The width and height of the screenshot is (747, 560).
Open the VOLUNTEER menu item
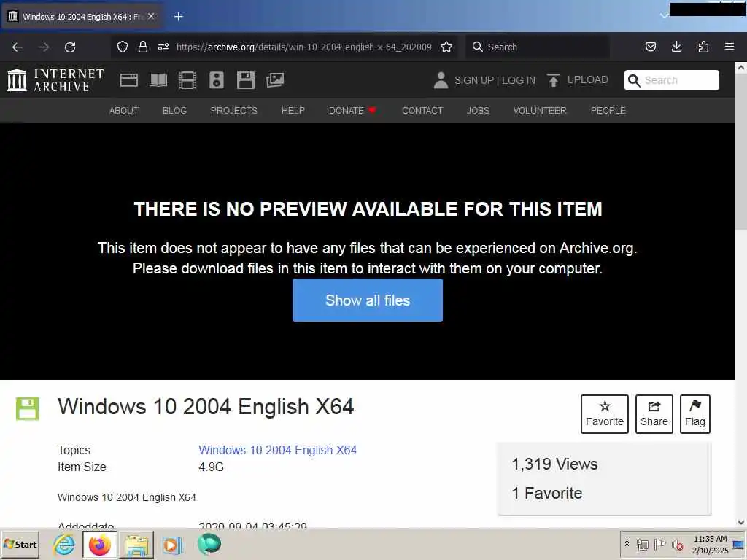(x=540, y=111)
